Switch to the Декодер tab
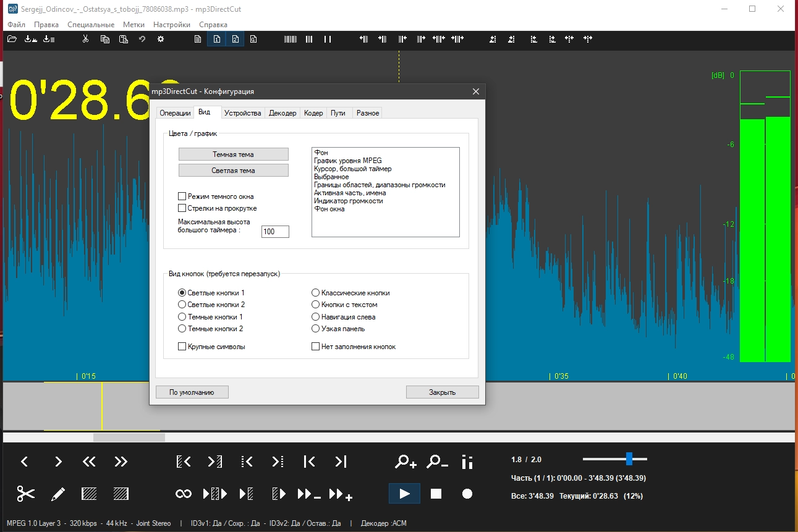Image resolution: width=798 pixels, height=532 pixels. point(282,113)
